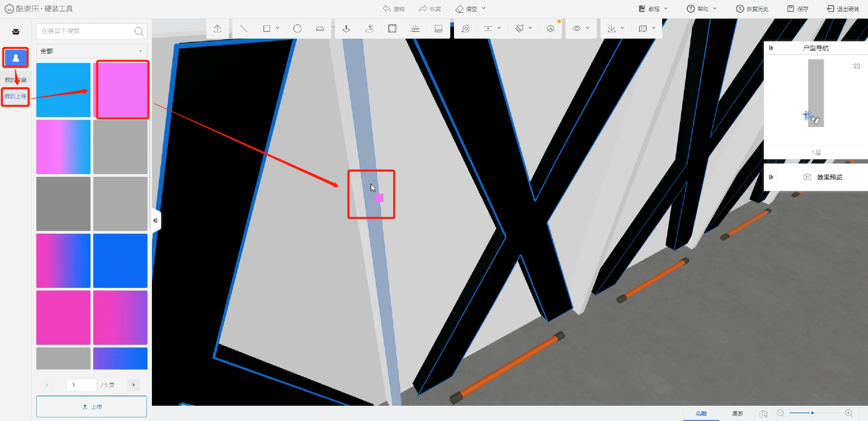
Task: Open the 全部 category dropdown
Action: [x=92, y=51]
